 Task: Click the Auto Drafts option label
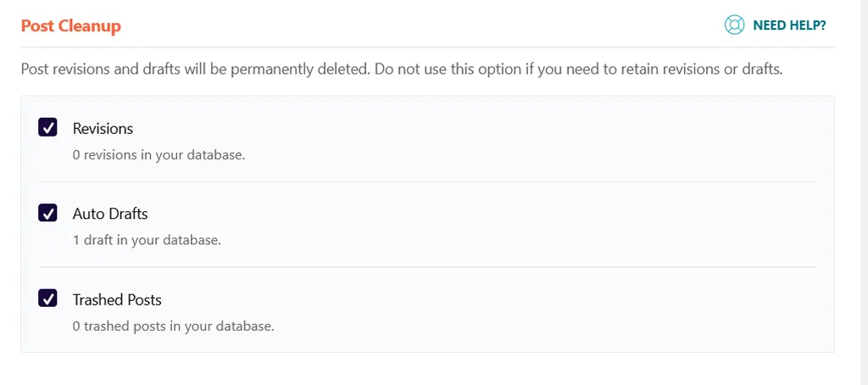click(x=110, y=214)
